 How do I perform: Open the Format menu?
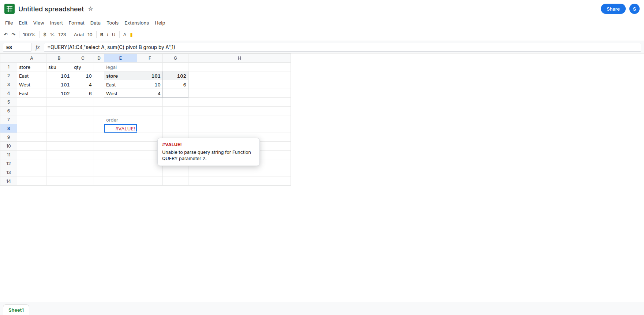pos(76,23)
